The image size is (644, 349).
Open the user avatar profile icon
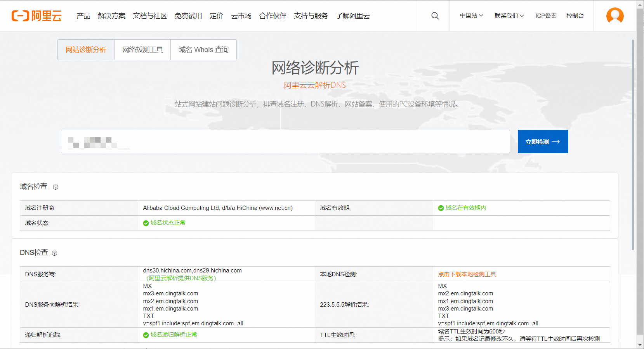click(615, 16)
